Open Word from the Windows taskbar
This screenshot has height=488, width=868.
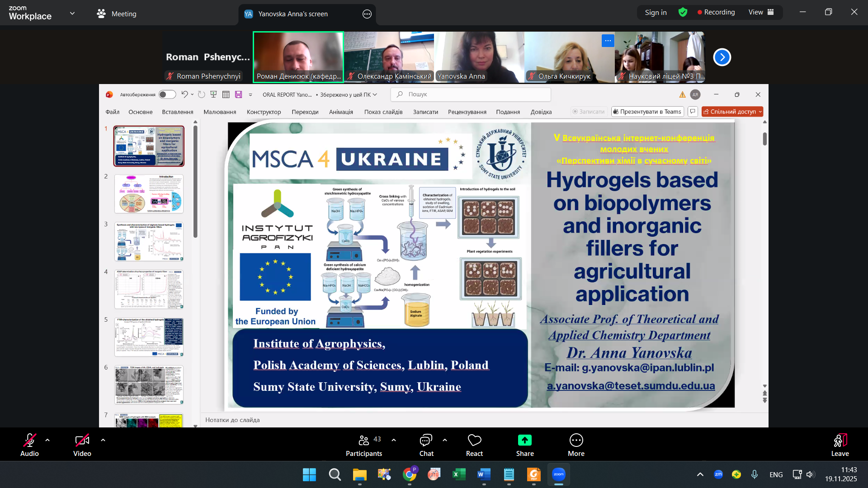point(483,474)
